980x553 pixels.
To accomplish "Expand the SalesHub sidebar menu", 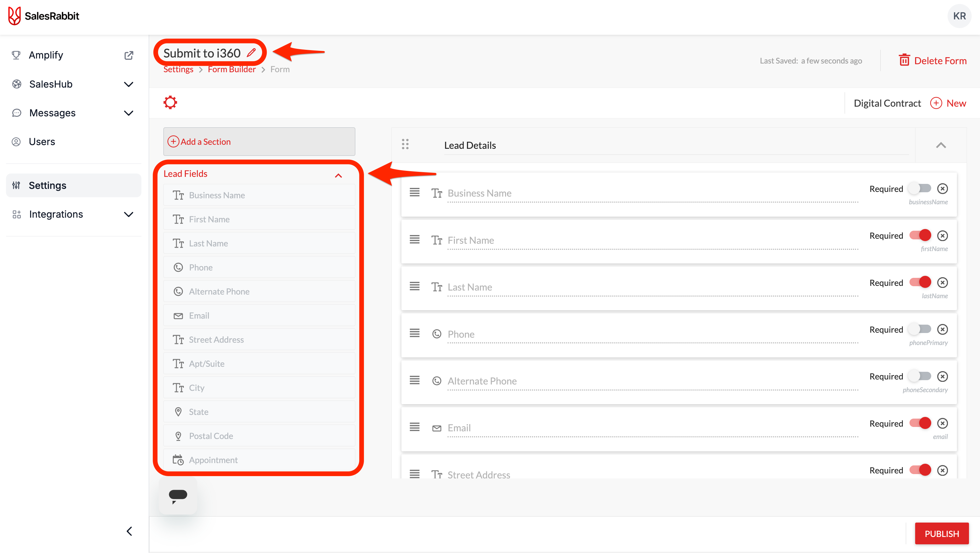I will point(129,84).
